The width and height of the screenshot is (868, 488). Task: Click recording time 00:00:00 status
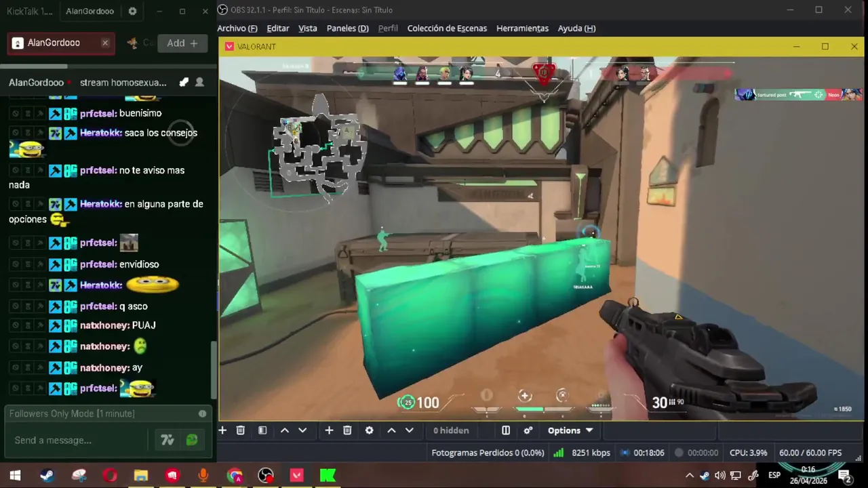[696, 453]
